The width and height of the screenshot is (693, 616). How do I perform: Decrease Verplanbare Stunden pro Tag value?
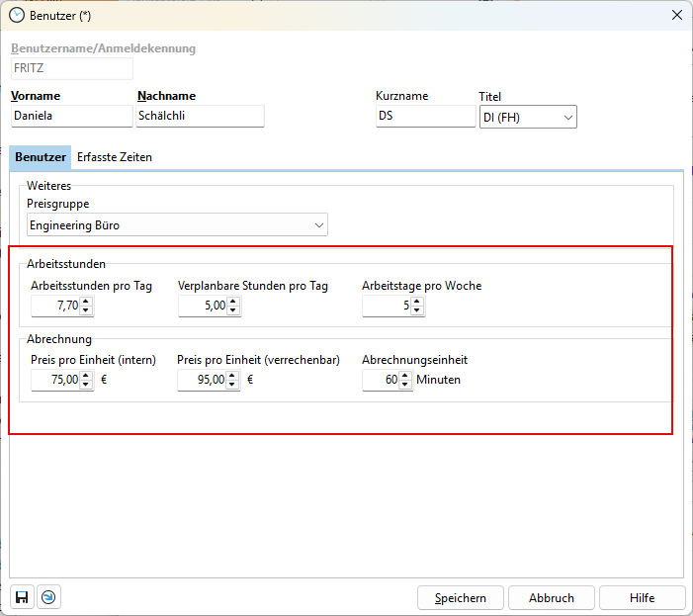(x=233, y=311)
